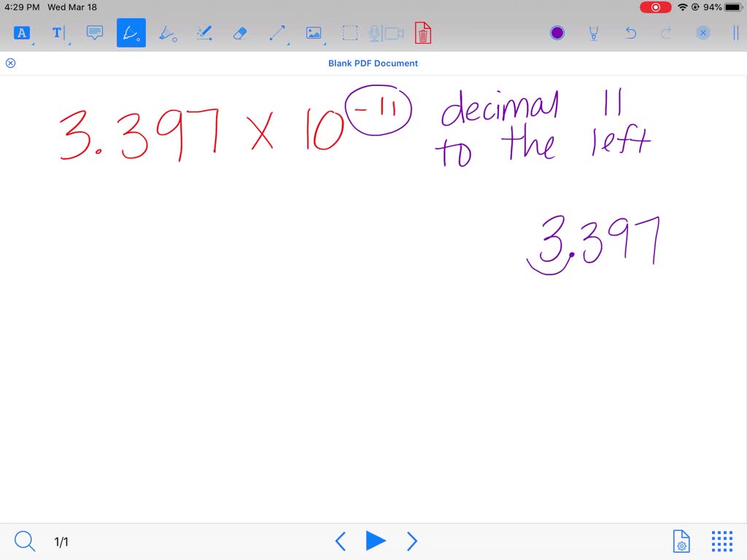
Task: Toggle the stylus-only drawing mode
Action: (x=593, y=32)
